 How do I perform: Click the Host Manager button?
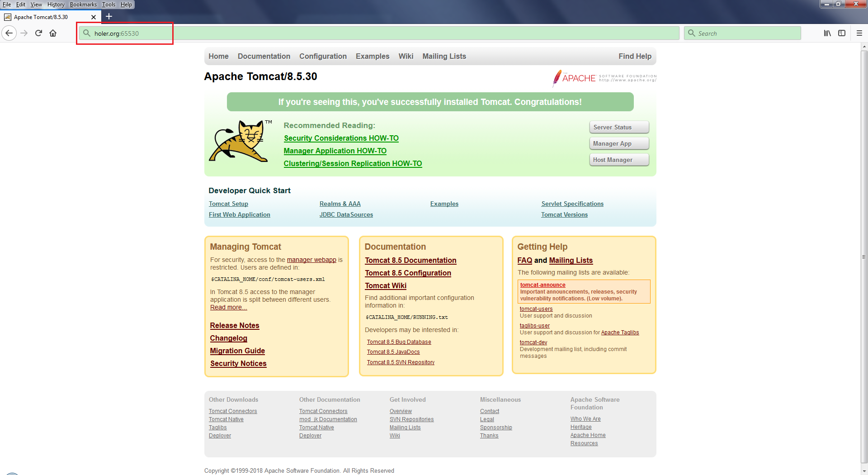tap(619, 160)
